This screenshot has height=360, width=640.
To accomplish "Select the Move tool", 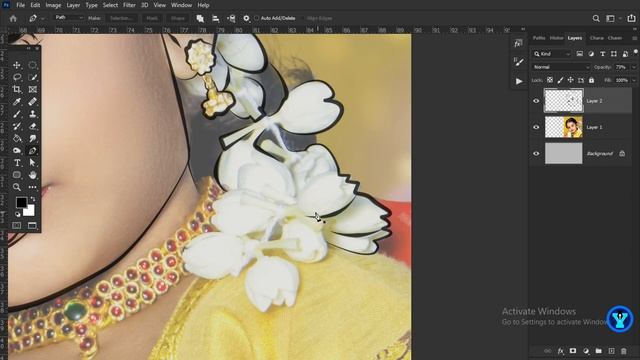I will [17, 65].
